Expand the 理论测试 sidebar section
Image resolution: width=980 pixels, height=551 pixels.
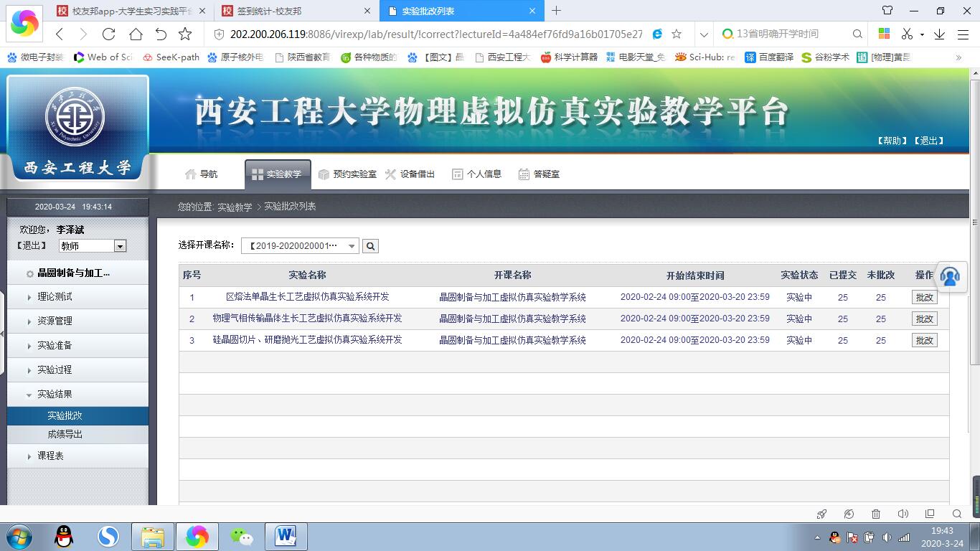[55, 297]
